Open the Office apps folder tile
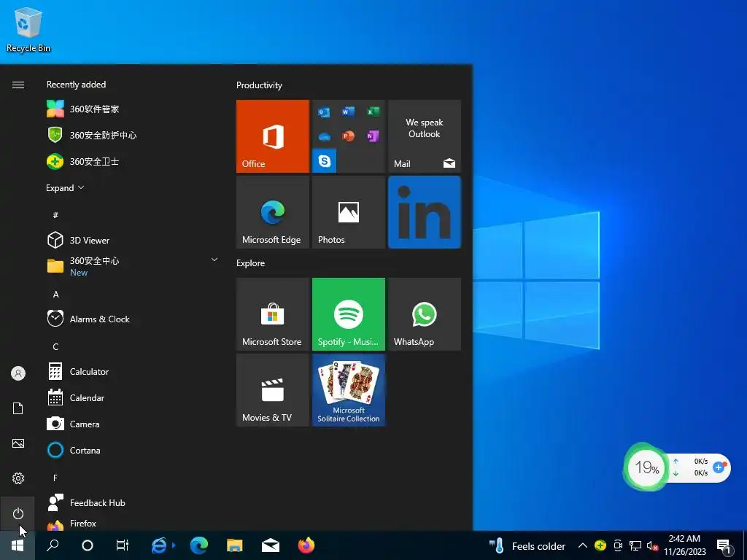 (349, 136)
